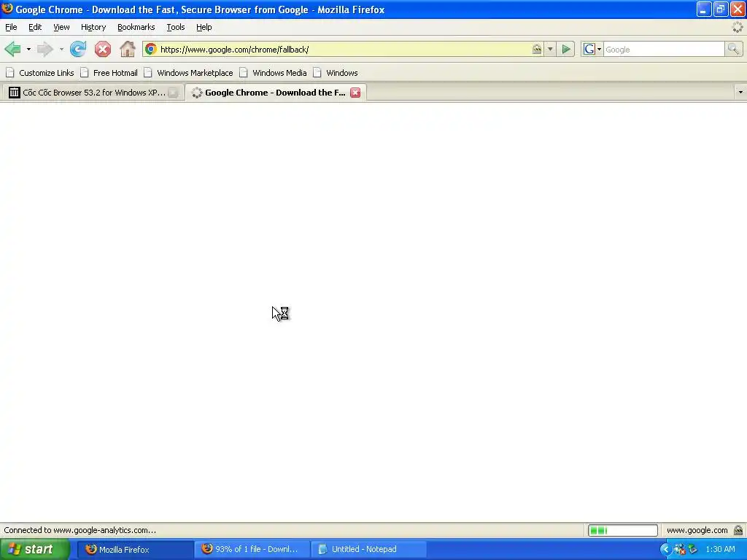Viewport: 747px width, 560px height.
Task: Open the Windows Start menu
Action: click(34, 549)
